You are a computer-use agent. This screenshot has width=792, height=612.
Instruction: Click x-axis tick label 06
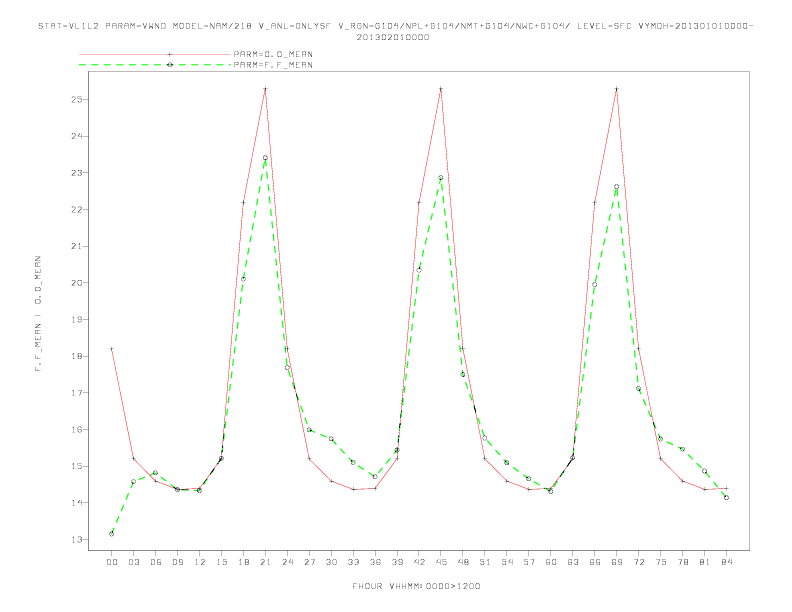pyautogui.click(x=156, y=562)
